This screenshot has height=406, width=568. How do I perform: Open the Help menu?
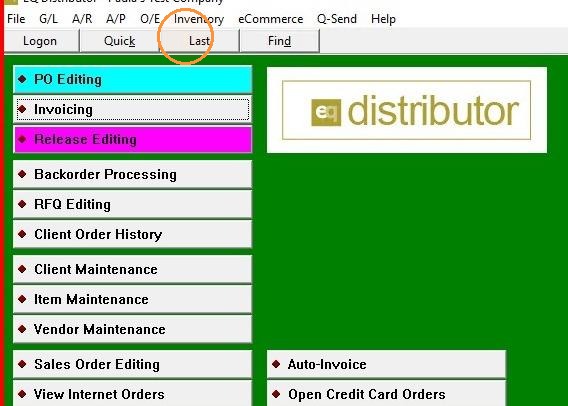click(383, 19)
